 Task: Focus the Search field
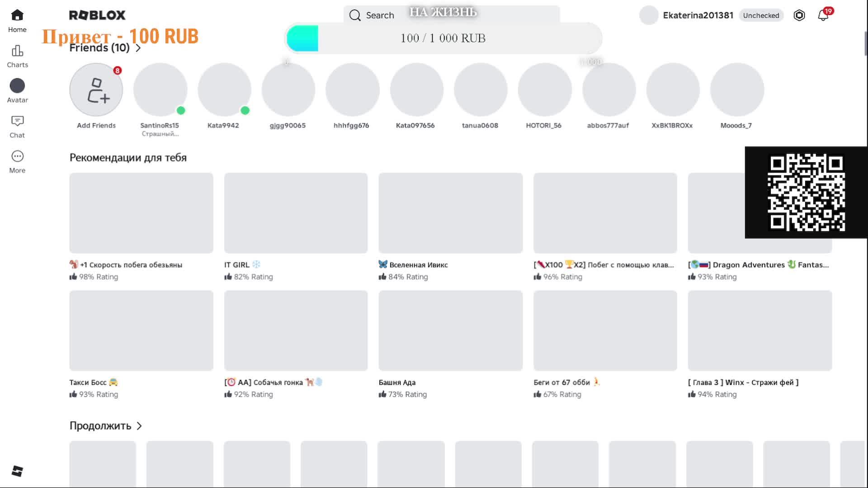(x=452, y=15)
